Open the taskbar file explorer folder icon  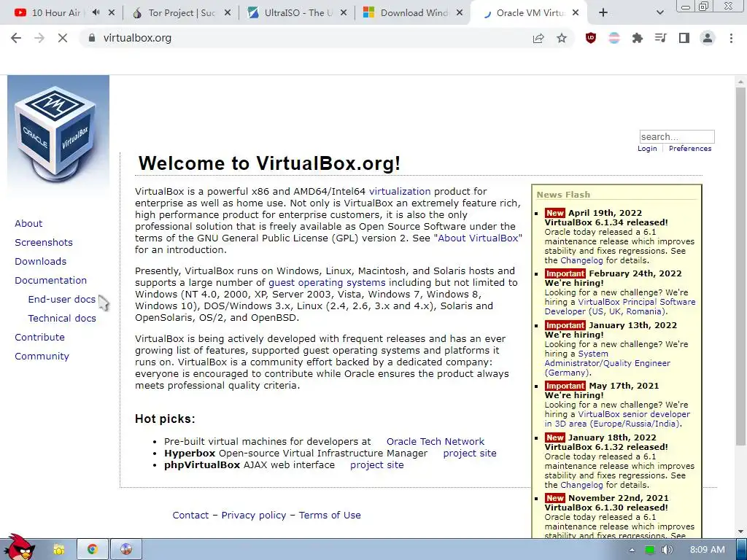[x=58, y=550]
